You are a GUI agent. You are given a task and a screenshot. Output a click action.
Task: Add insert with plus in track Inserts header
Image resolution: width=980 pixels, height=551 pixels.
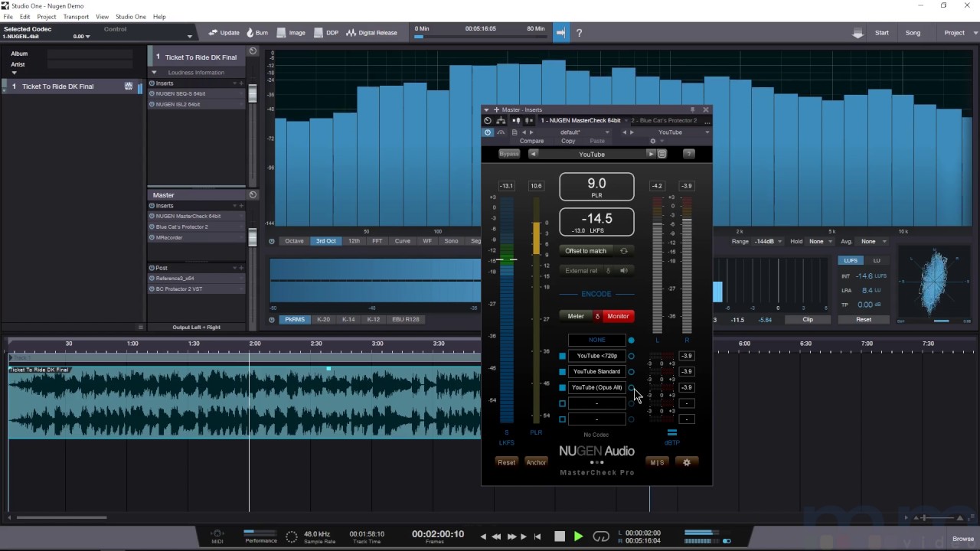point(241,83)
